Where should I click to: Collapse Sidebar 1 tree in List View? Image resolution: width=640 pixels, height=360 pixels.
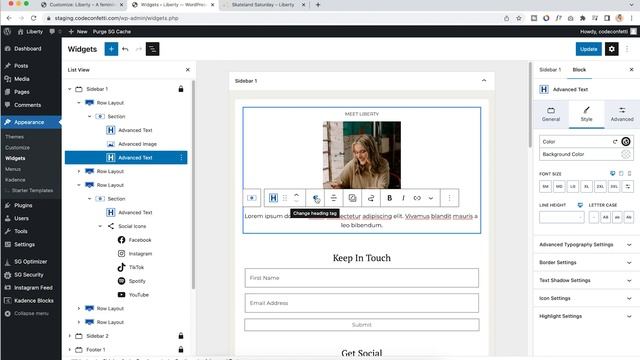coord(70,89)
